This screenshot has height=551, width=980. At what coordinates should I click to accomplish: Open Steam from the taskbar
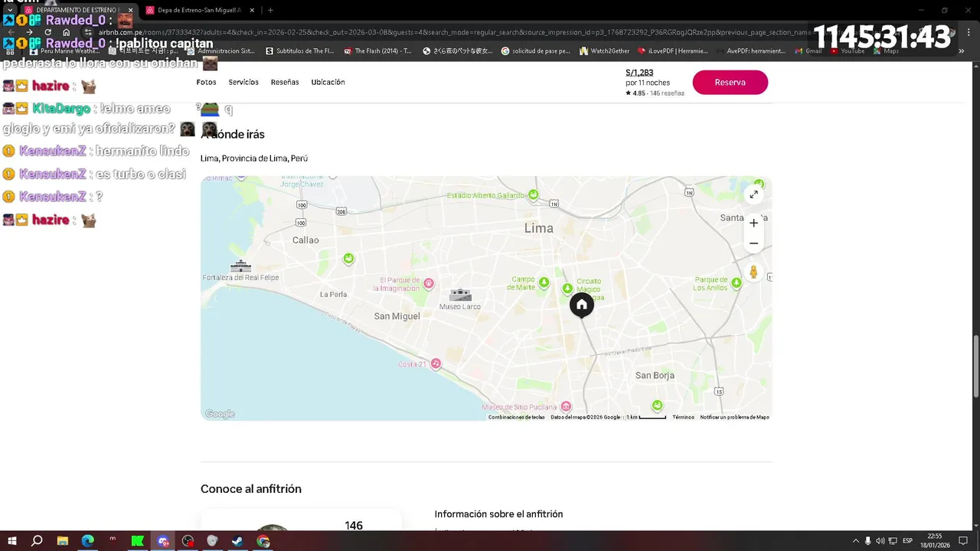click(238, 541)
